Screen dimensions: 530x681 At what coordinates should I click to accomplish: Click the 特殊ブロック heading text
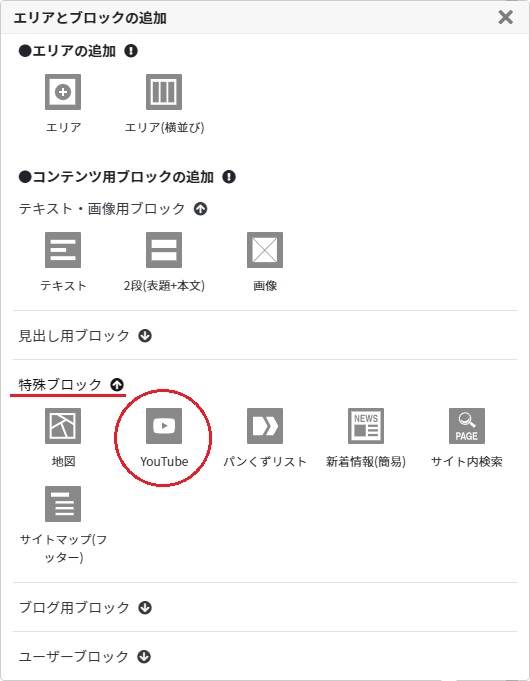60,385
